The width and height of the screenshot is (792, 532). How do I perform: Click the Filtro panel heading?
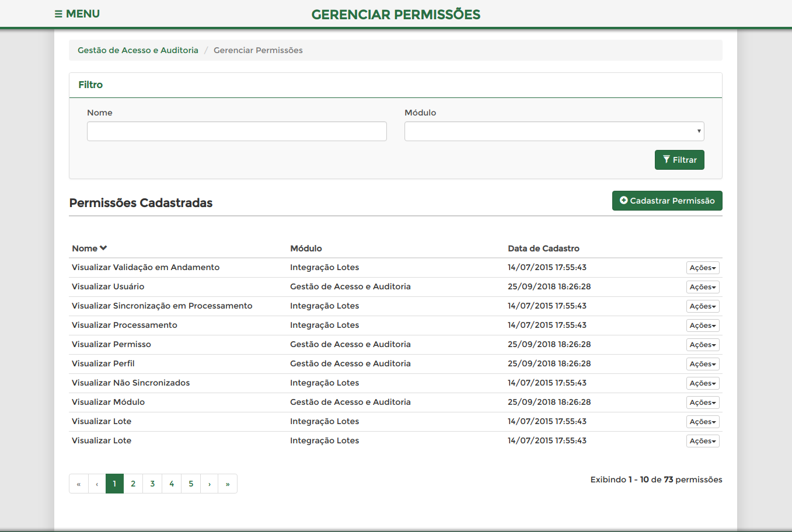click(90, 85)
